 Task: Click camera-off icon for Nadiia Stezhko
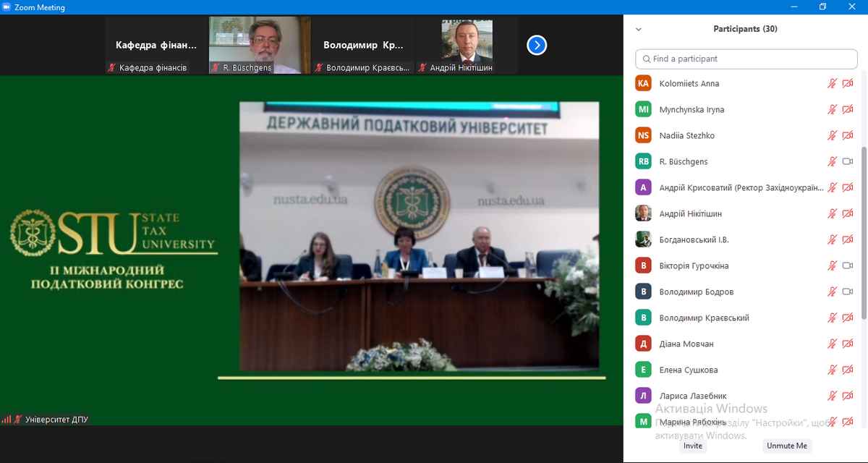[848, 136]
